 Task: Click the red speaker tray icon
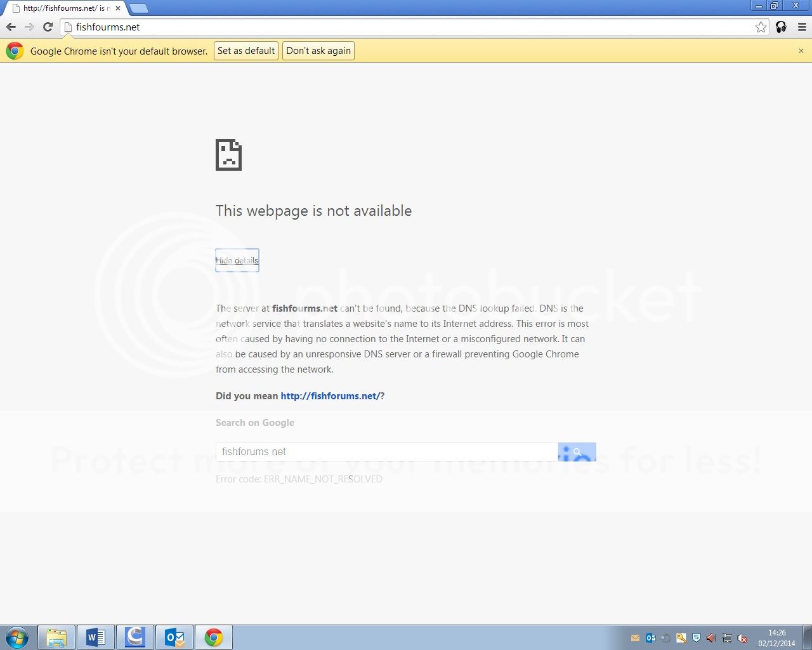point(712,638)
